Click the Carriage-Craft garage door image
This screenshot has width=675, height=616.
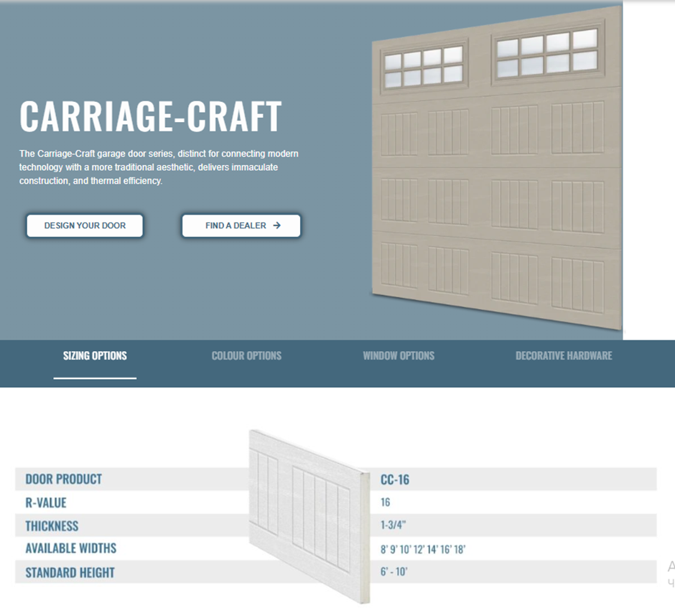point(497,168)
